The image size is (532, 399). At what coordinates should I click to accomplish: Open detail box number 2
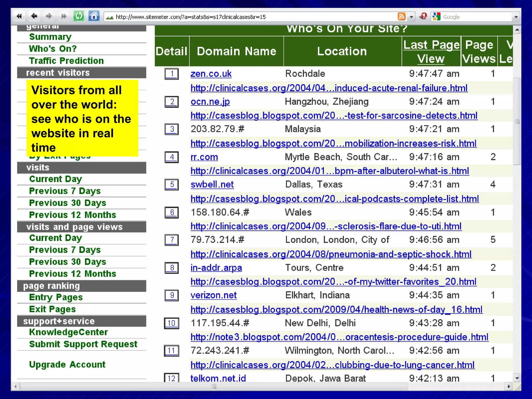pyautogui.click(x=172, y=102)
